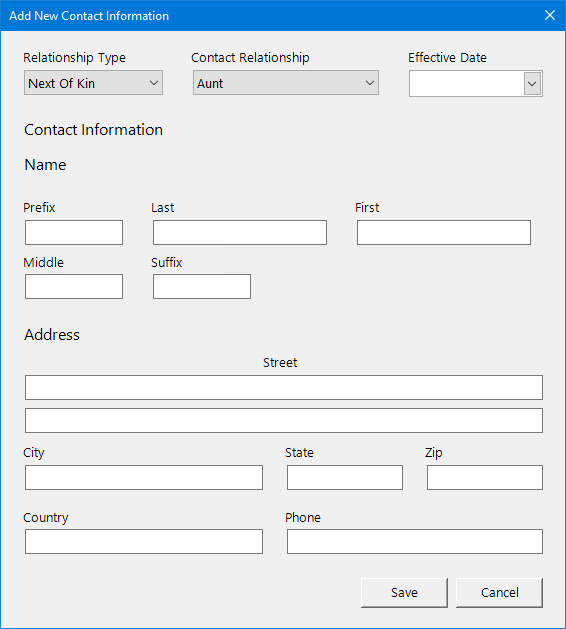
Task: Select the City input field
Action: pos(144,477)
